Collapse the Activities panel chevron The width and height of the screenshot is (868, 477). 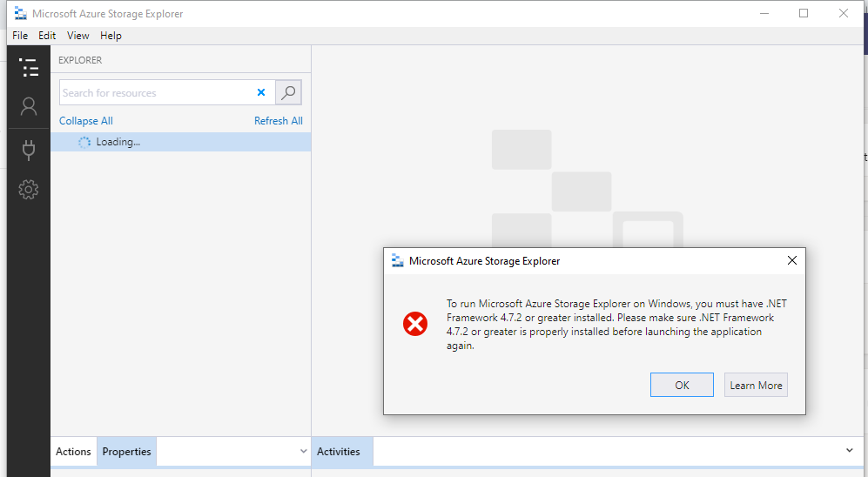(849, 450)
